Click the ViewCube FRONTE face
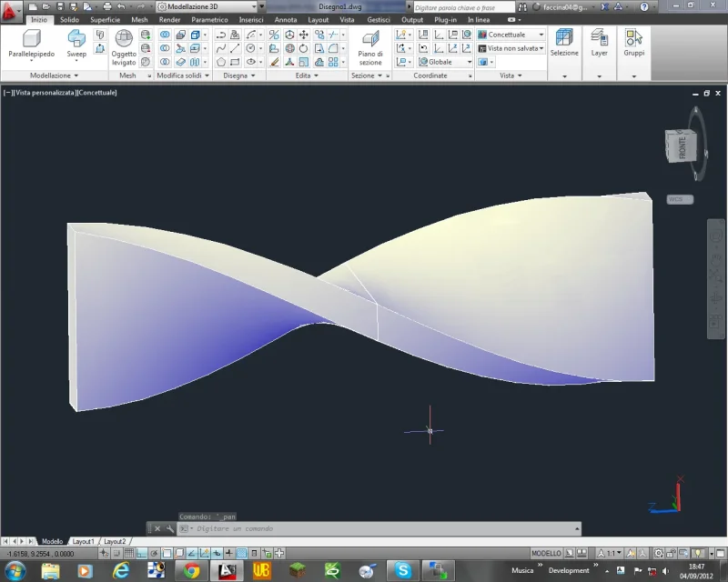 (682, 146)
